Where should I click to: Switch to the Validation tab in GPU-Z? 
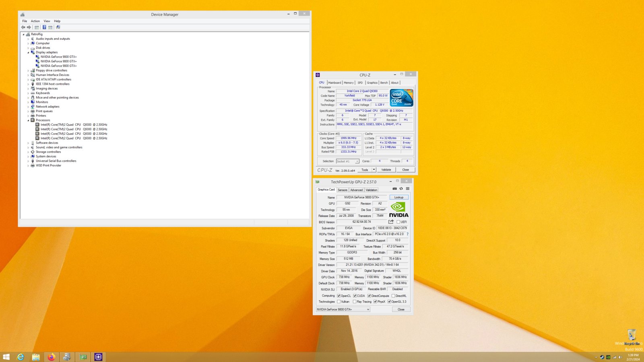click(x=372, y=190)
